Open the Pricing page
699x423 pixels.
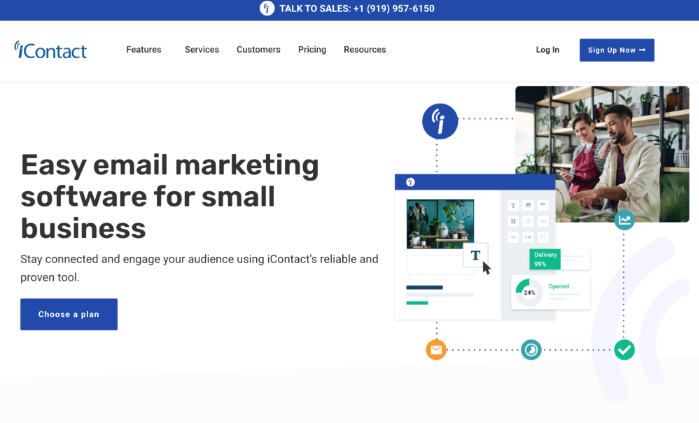[x=312, y=49]
